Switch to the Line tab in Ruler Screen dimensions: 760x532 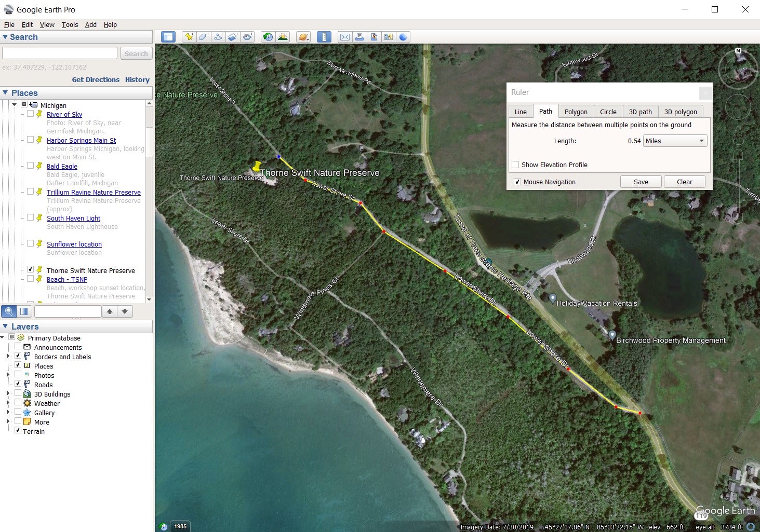[521, 112]
